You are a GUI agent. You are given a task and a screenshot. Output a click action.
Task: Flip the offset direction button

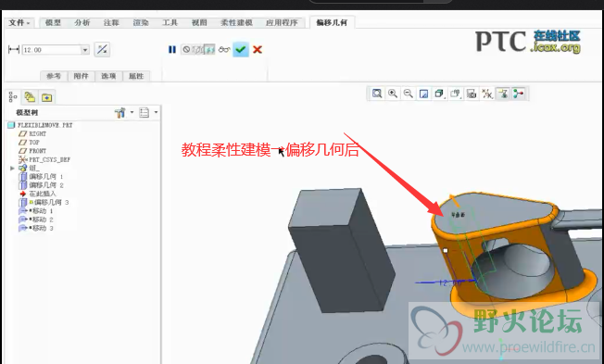point(102,49)
